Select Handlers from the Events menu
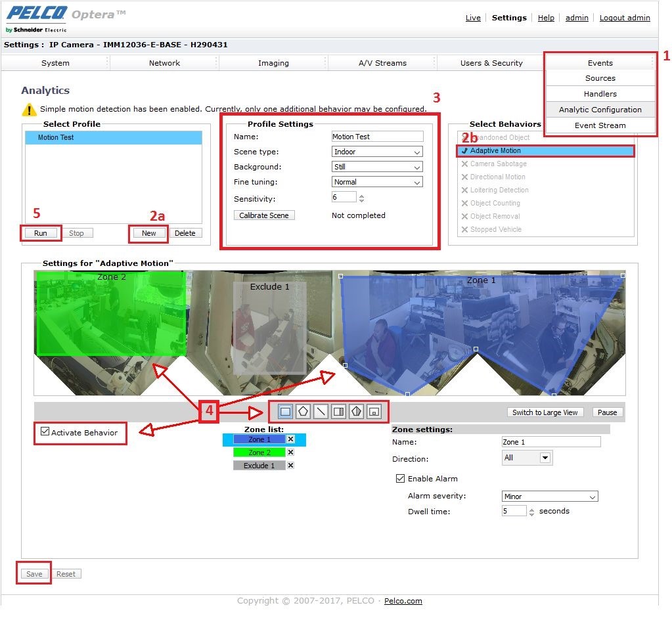 pyautogui.click(x=600, y=94)
